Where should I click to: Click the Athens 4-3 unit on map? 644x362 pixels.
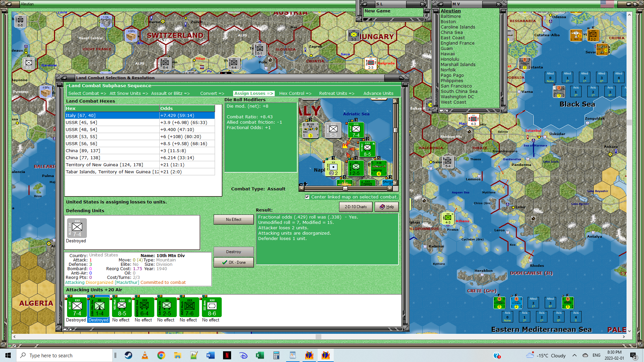tap(448, 219)
